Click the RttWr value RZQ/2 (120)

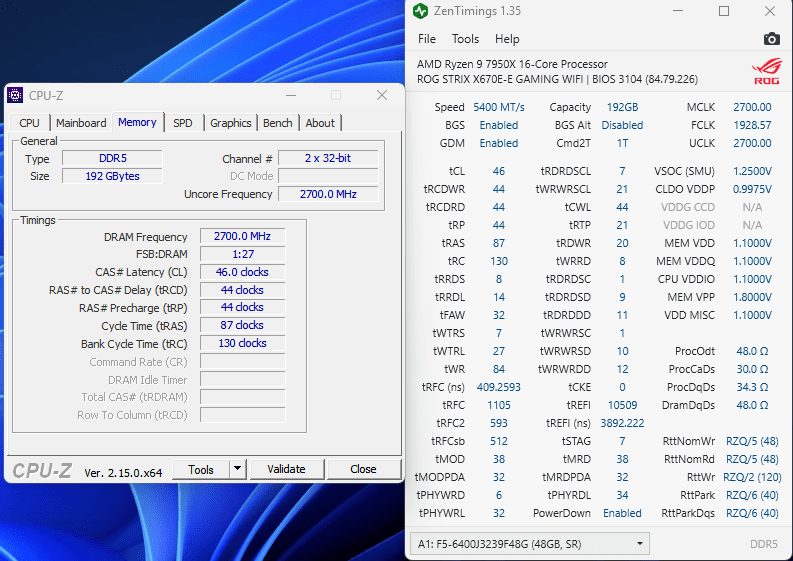click(752, 477)
